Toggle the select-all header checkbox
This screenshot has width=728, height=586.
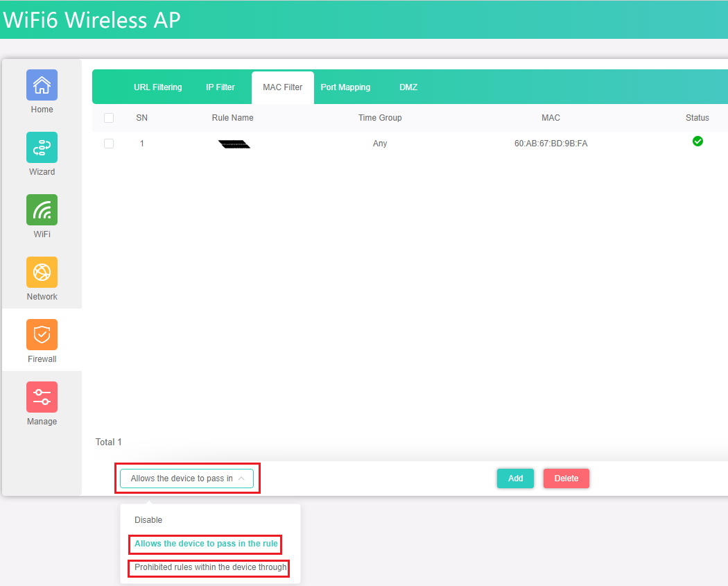pyautogui.click(x=109, y=118)
